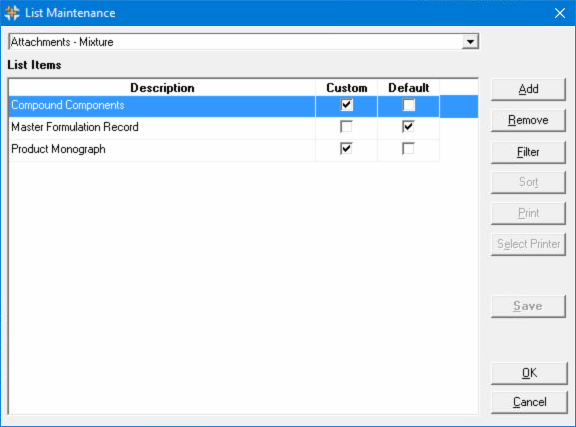Image resolution: width=576 pixels, height=427 pixels.
Task: Check Default for Product Monograph
Action: pyautogui.click(x=408, y=149)
